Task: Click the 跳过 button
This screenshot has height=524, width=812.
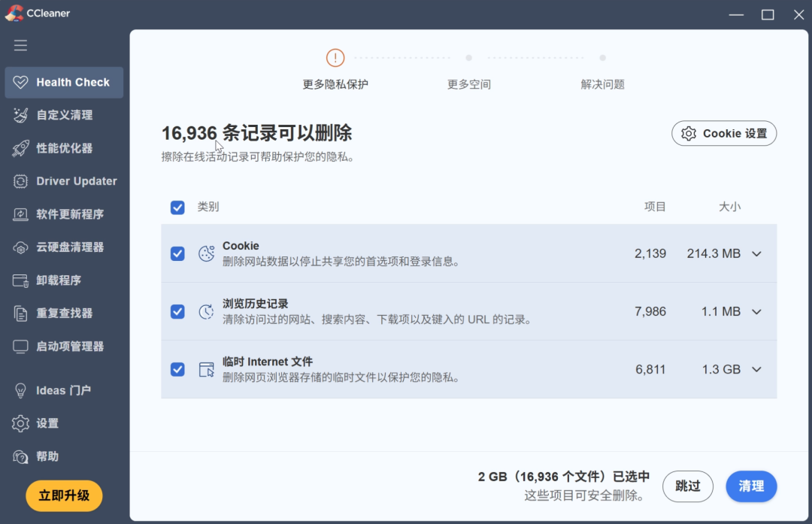Action: tap(688, 486)
